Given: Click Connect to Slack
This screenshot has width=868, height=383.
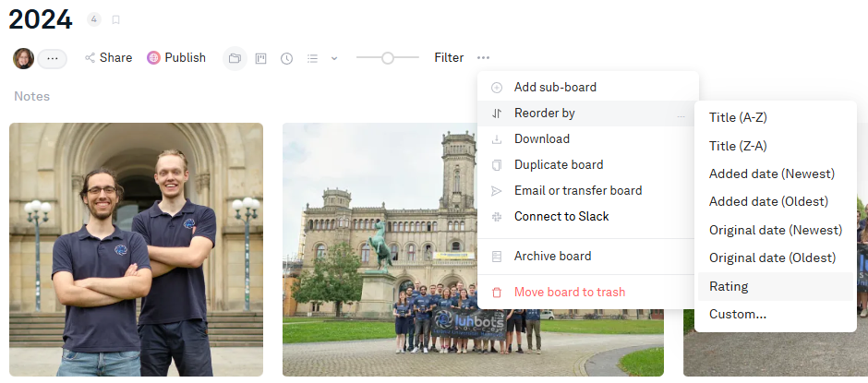Looking at the screenshot, I should pos(561,216).
